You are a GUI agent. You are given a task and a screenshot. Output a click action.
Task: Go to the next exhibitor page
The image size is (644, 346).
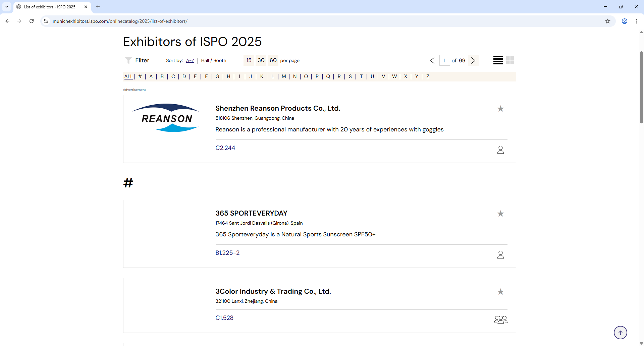473,60
